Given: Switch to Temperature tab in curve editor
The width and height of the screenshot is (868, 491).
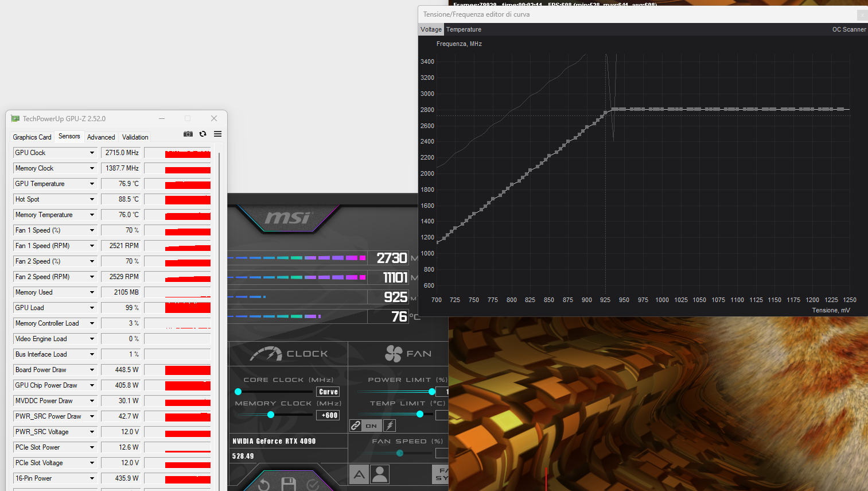Looking at the screenshot, I should coord(464,29).
